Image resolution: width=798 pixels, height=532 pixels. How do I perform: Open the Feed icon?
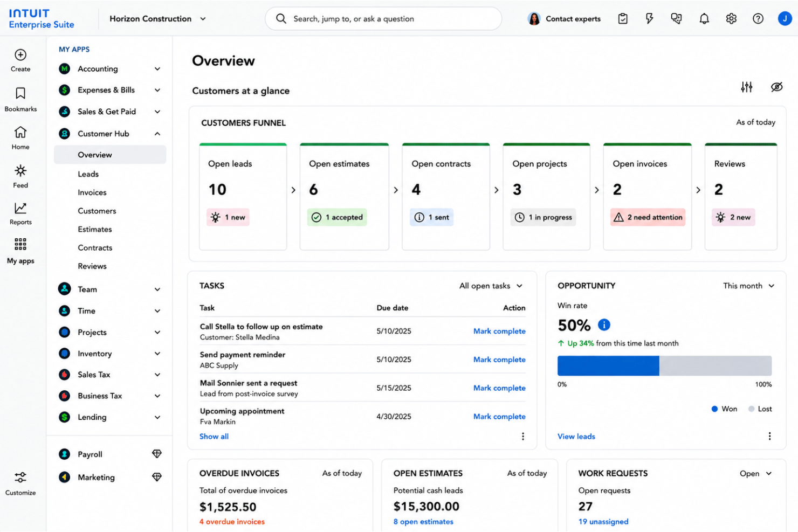pyautogui.click(x=20, y=171)
